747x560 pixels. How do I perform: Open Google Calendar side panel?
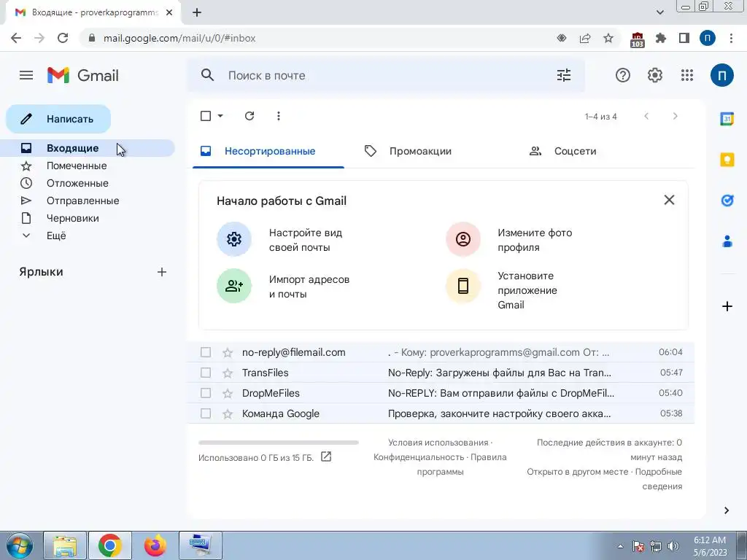pyautogui.click(x=727, y=119)
